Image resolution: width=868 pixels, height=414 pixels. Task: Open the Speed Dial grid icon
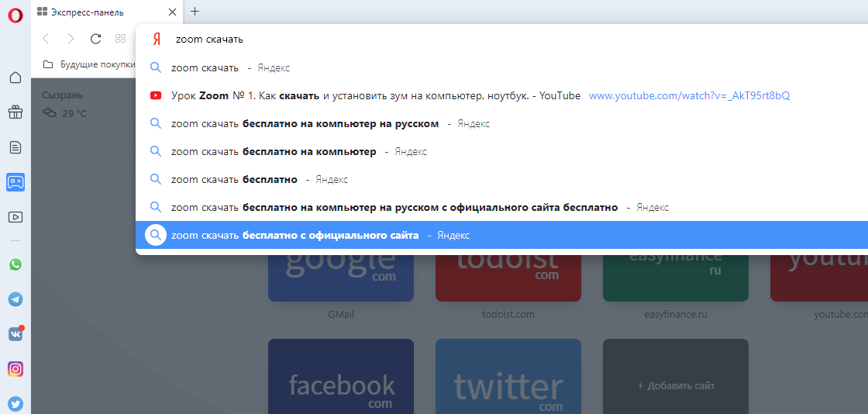(121, 38)
